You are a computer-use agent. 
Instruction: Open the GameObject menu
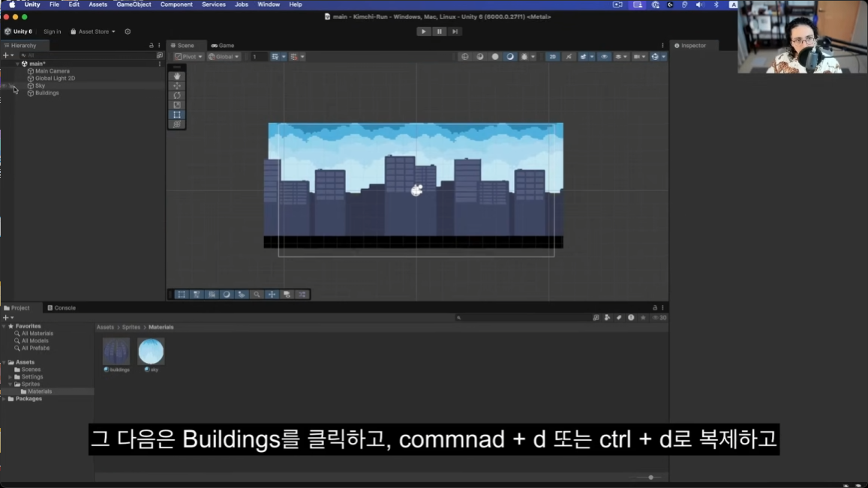coord(134,4)
